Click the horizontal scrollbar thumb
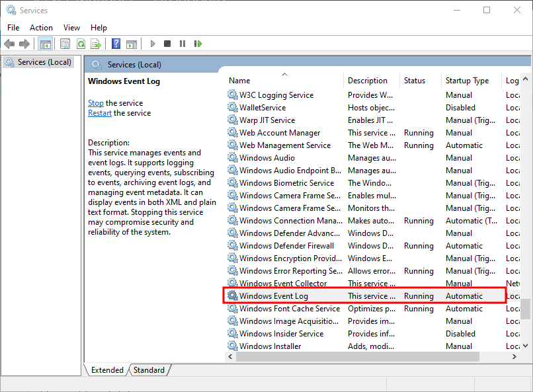 click(x=358, y=357)
